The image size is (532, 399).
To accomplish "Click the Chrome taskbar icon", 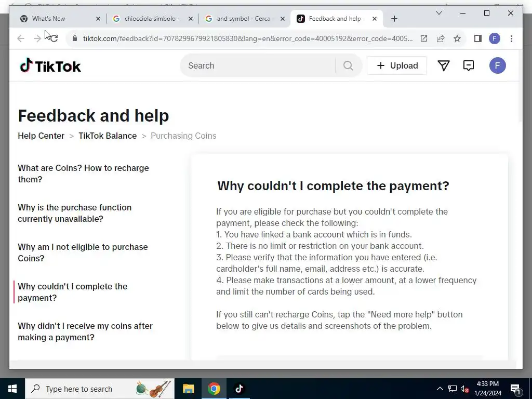I will tap(214, 389).
